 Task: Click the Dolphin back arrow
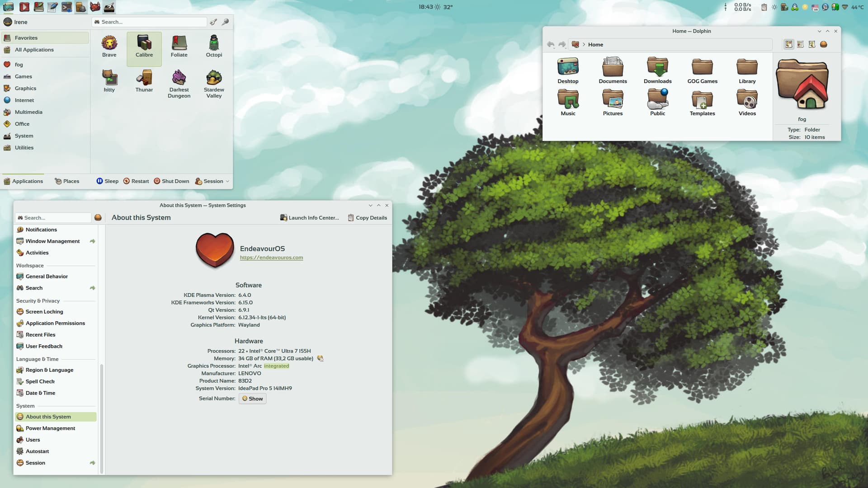551,44
